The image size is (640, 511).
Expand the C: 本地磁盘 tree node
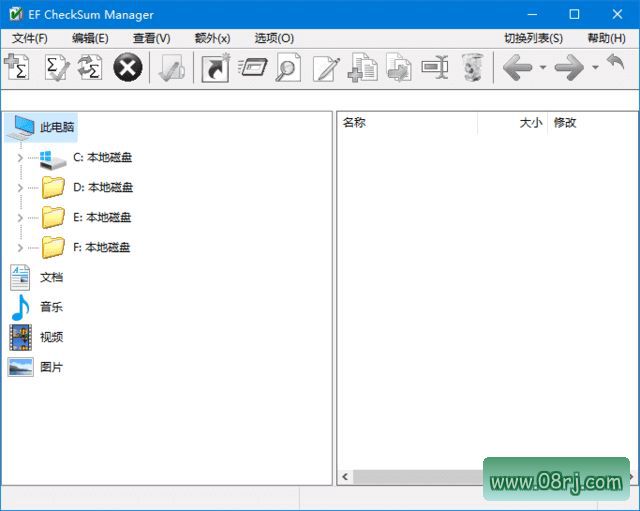click(x=20, y=157)
